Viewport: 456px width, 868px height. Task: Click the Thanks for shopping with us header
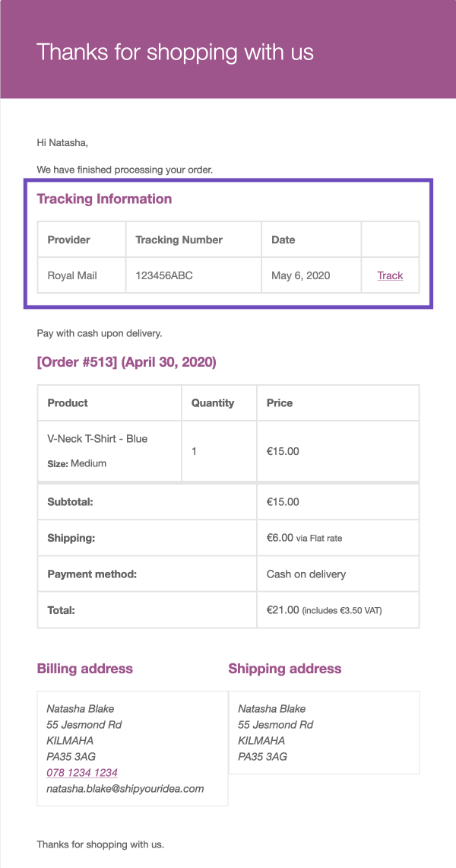tap(175, 52)
